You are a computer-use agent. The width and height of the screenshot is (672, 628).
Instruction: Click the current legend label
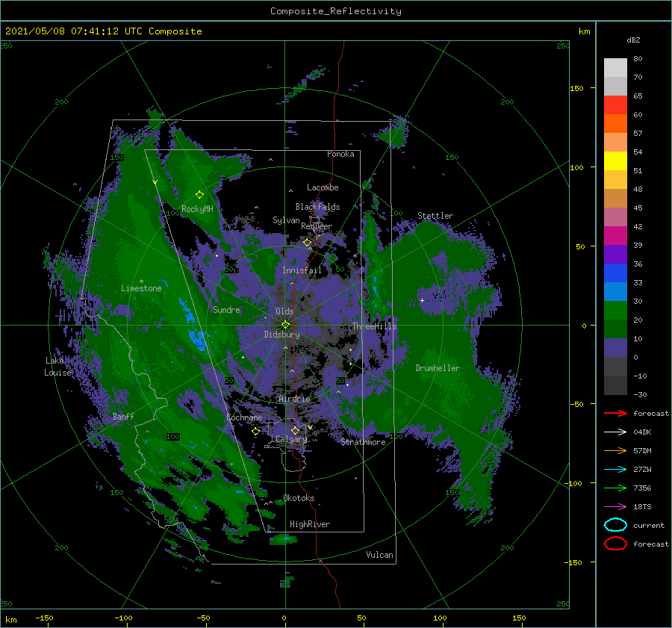pyautogui.click(x=649, y=525)
